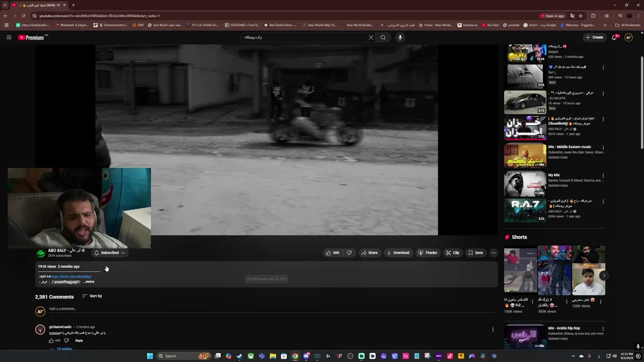Go to YouTube Premium home logo
The height and width of the screenshot is (362, 644).
pyautogui.click(x=31, y=37)
